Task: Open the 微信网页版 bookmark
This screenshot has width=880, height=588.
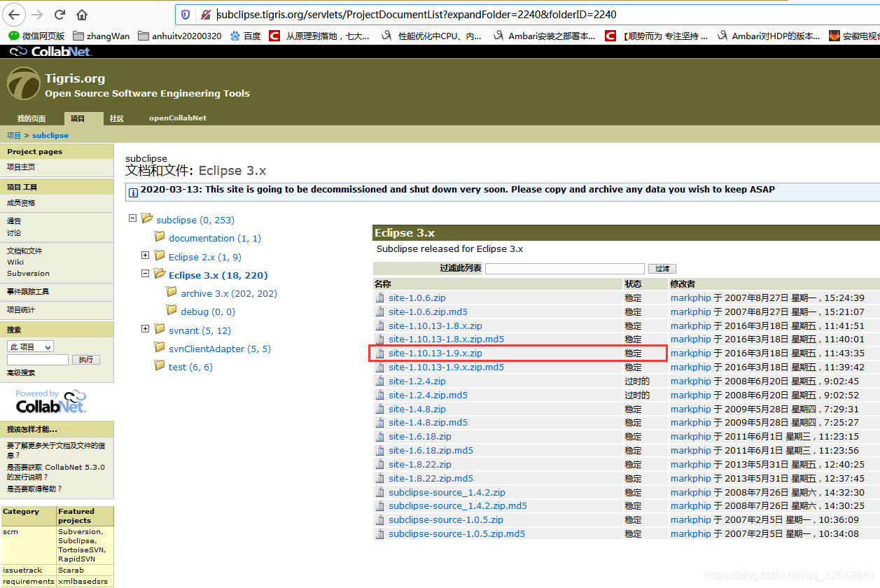Action: (x=36, y=36)
